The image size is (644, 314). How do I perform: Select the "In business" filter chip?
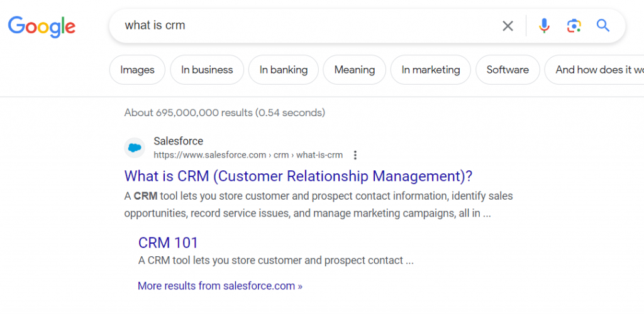pos(207,70)
